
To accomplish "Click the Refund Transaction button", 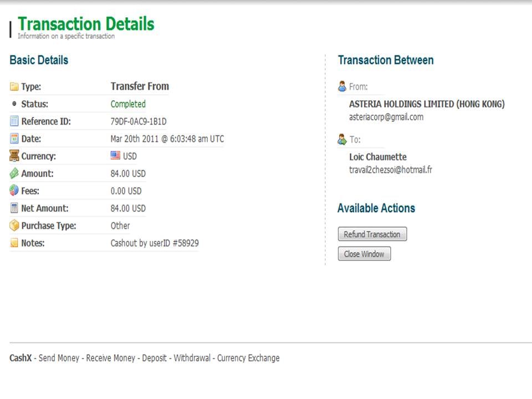I will point(372,234).
